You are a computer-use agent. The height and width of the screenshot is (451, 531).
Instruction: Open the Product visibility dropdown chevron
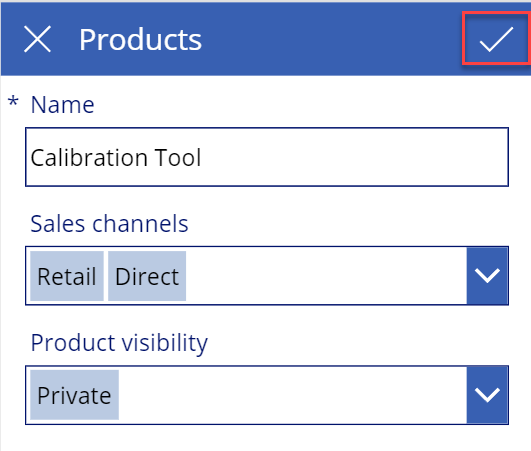click(x=487, y=395)
